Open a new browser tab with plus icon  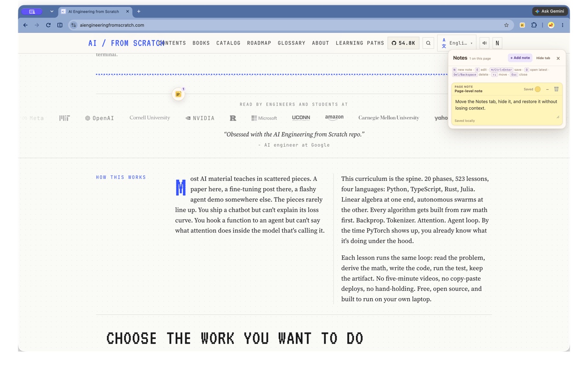tap(139, 11)
